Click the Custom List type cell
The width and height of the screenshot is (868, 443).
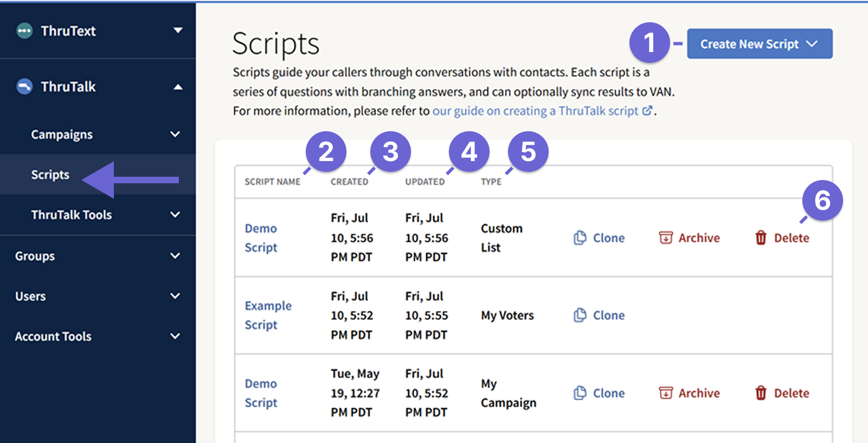pos(501,237)
